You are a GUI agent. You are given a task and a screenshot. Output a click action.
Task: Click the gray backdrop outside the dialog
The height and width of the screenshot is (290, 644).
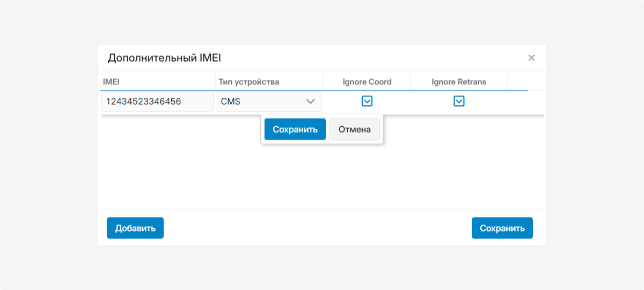(48, 145)
